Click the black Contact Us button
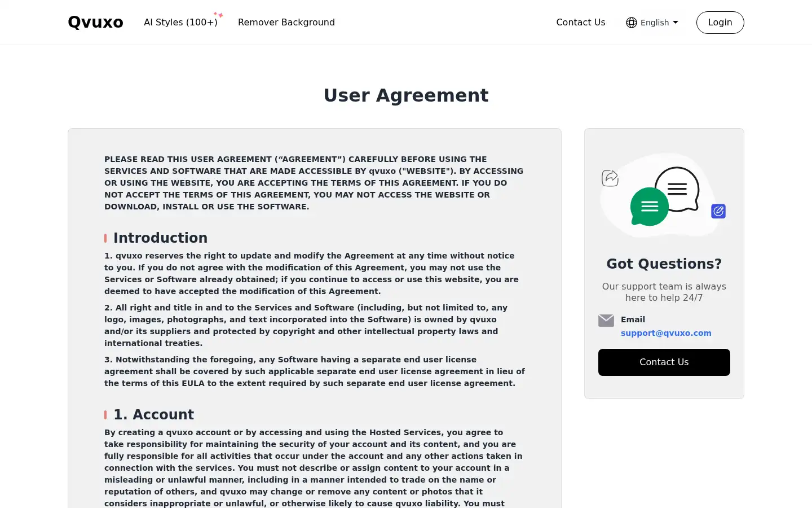 coord(664,362)
